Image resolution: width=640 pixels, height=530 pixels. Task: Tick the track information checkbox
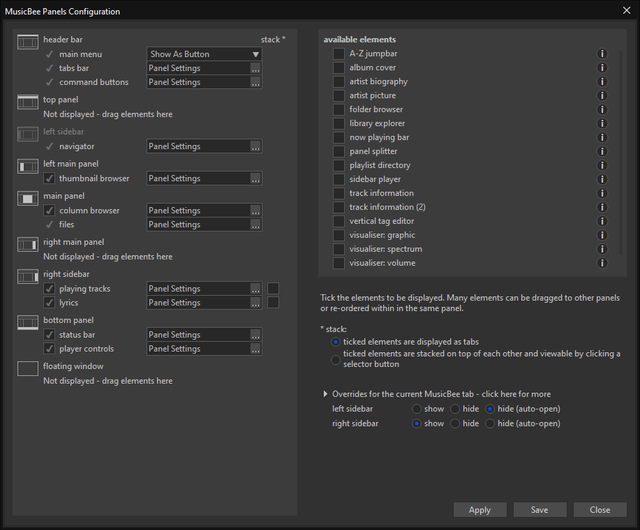tap(339, 193)
